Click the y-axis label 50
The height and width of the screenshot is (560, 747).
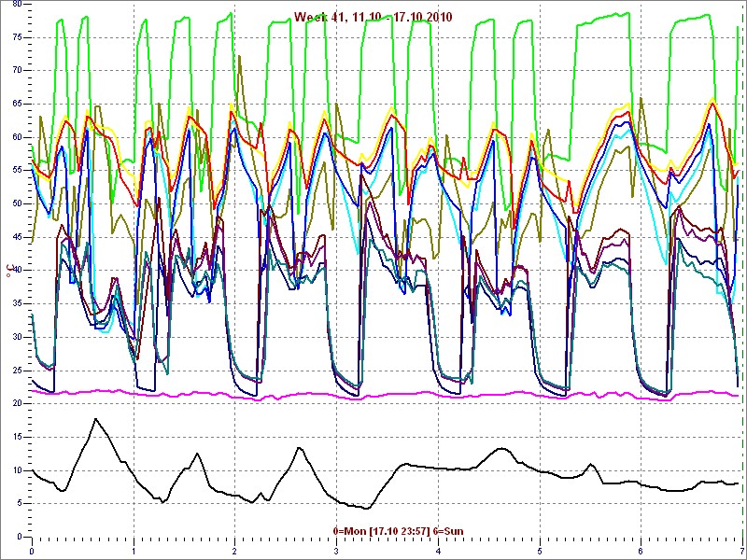(17, 203)
